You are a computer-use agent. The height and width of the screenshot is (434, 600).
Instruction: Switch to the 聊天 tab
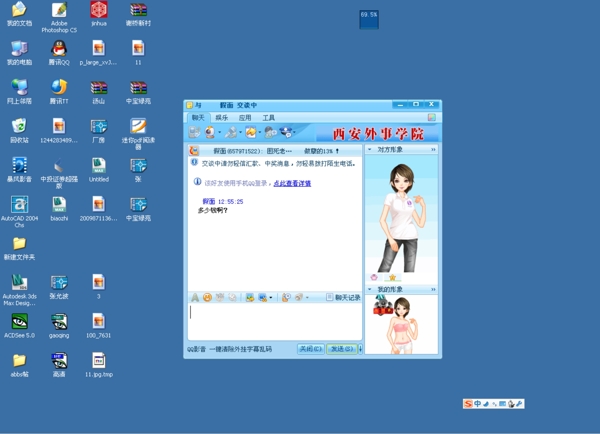pos(198,117)
